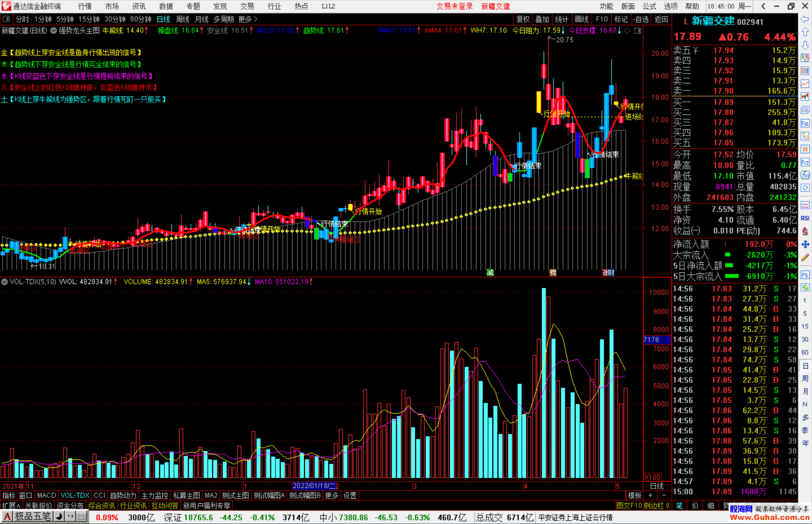Viewport: 812px width, 524px height.
Task: Open the 公式 menu
Action: [649, 6]
